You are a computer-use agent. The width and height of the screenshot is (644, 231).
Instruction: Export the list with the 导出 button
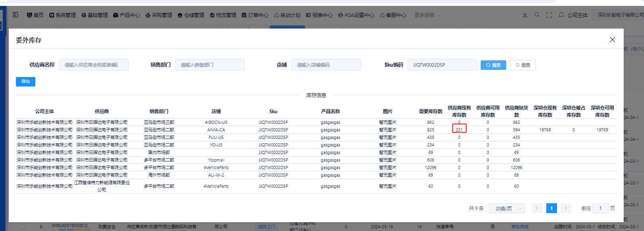[x=25, y=81]
